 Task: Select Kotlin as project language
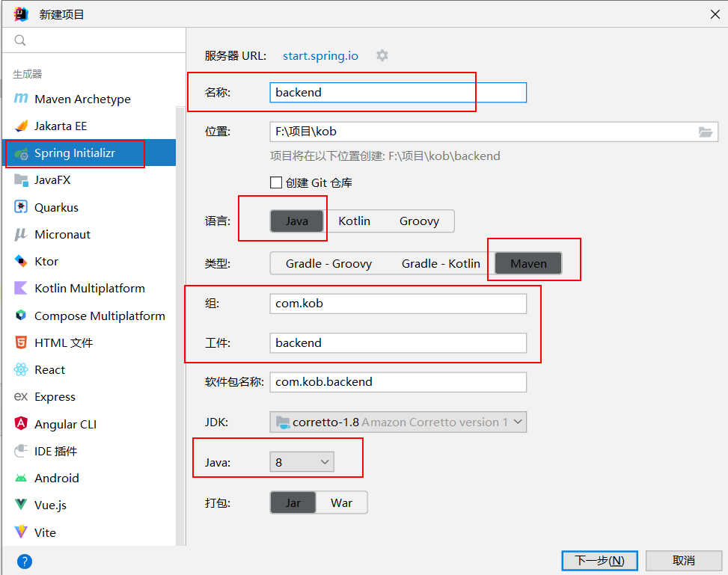[354, 221]
